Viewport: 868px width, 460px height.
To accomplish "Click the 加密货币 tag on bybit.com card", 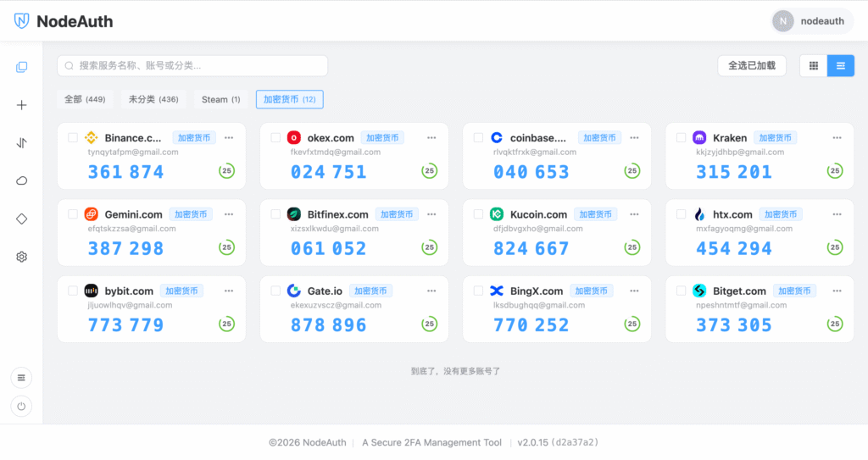I will click(x=181, y=291).
